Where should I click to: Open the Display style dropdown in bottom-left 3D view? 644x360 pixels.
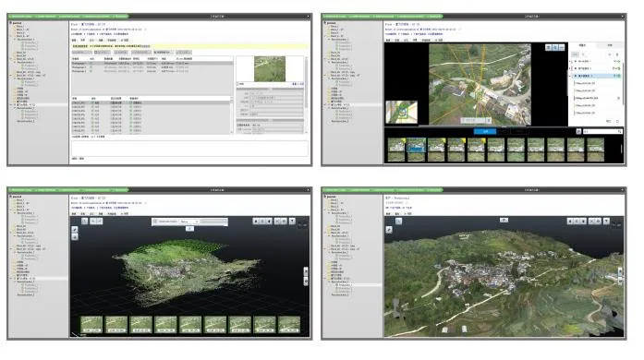coord(189,222)
